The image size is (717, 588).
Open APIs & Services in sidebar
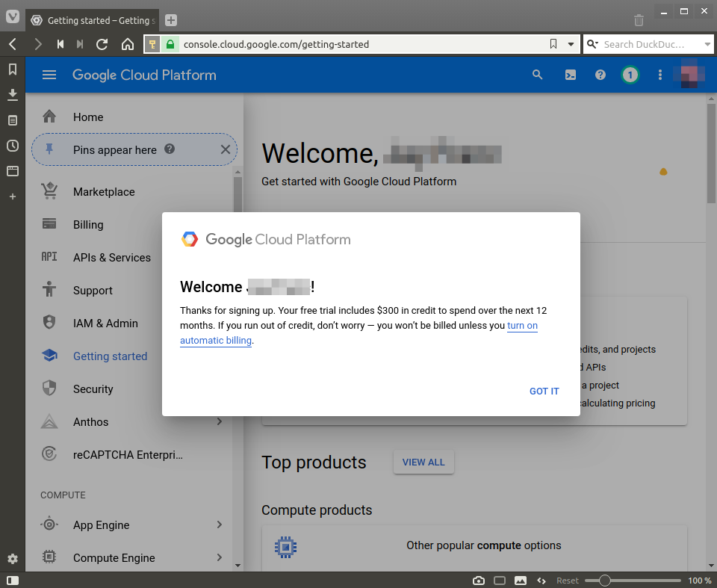(x=111, y=258)
